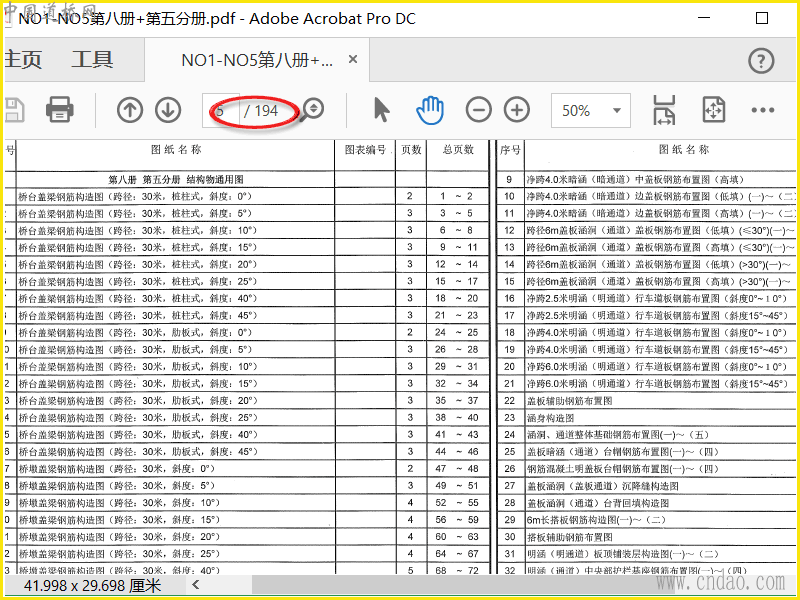Screen dimensions: 800x600
Task: Open the 50% zoom level dropdown
Action: (x=591, y=110)
